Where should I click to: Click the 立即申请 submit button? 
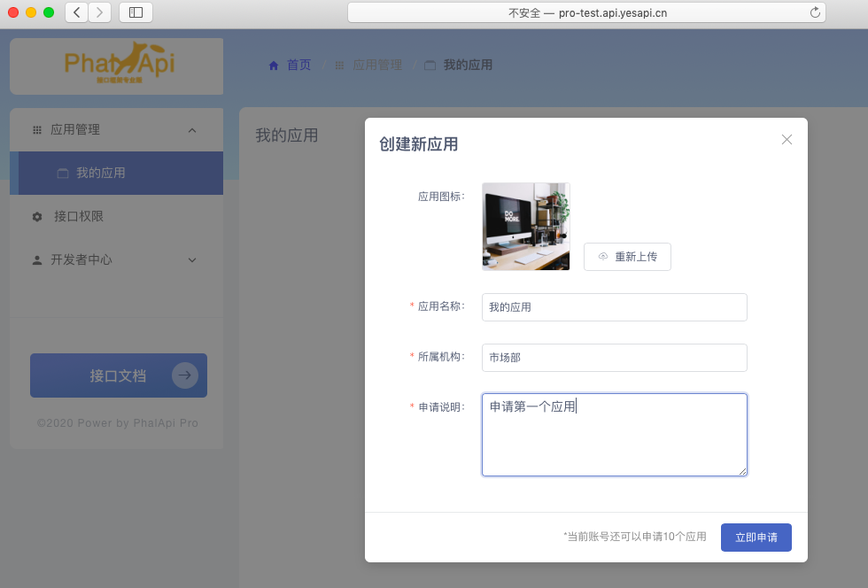click(x=756, y=538)
